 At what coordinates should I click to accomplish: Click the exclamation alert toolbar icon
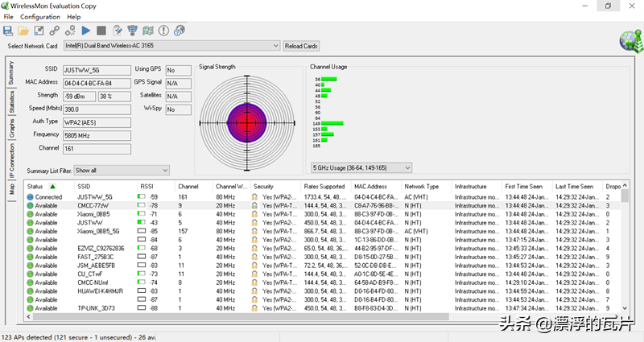(x=163, y=31)
